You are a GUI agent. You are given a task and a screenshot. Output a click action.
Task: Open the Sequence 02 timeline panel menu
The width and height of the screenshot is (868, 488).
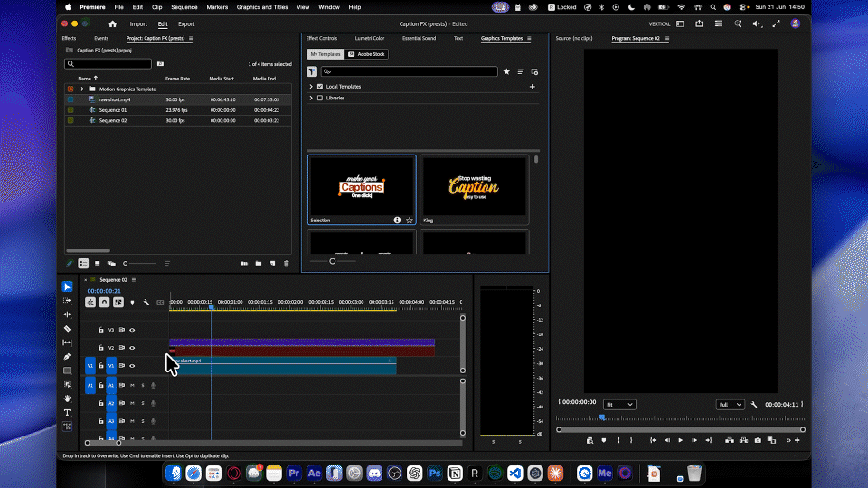134,280
